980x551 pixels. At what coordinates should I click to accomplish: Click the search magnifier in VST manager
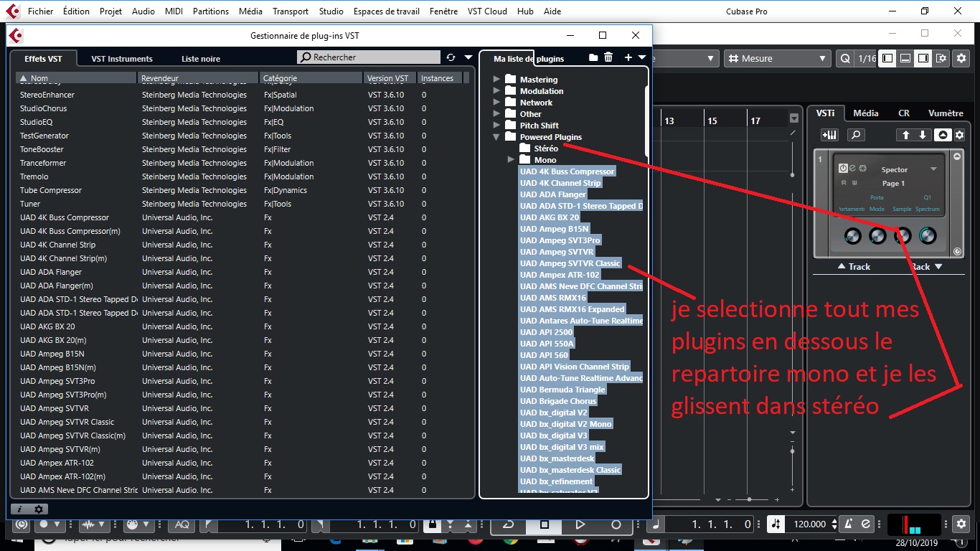[x=306, y=57]
